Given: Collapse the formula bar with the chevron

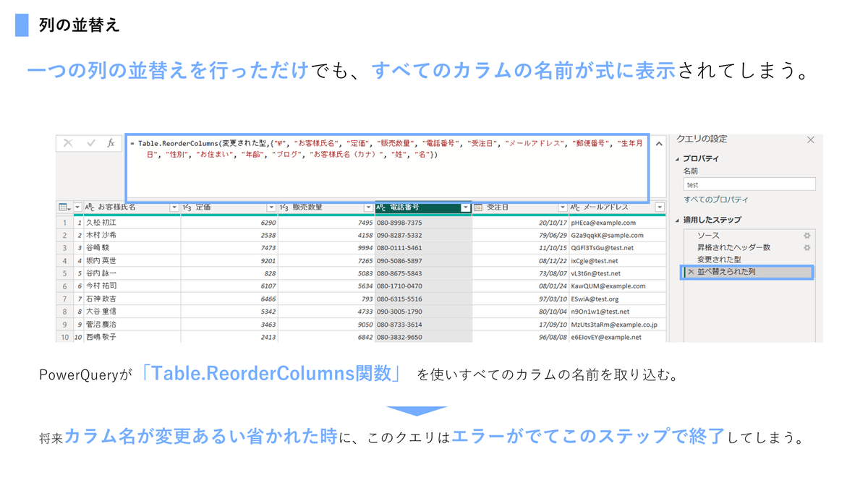Looking at the screenshot, I should [x=659, y=143].
